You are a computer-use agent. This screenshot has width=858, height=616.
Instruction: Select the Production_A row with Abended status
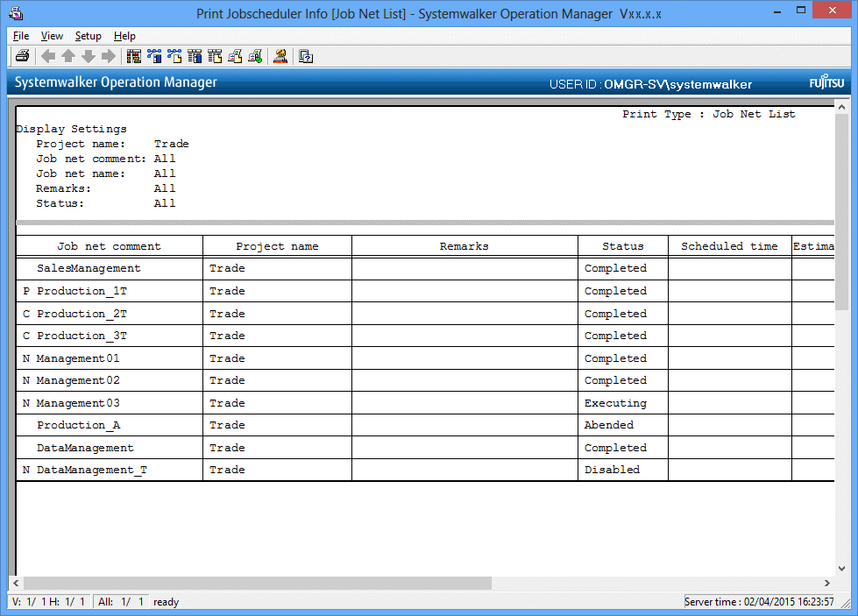[78, 425]
